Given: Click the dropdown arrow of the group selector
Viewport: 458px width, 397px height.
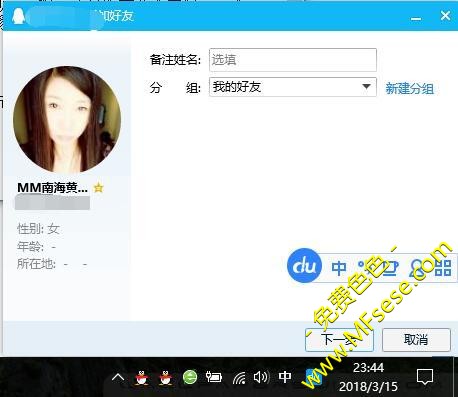Looking at the screenshot, I should [x=366, y=87].
